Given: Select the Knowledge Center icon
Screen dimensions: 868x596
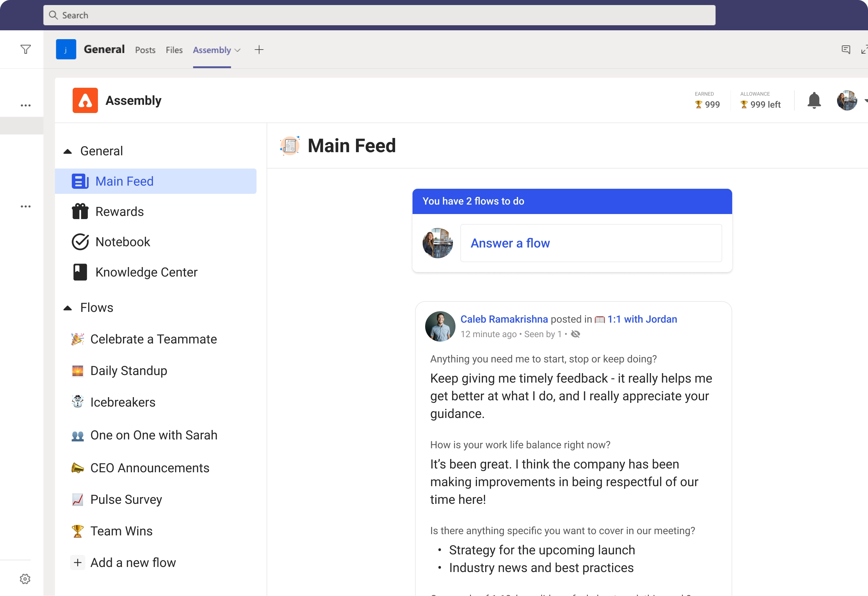Looking at the screenshot, I should (x=80, y=271).
